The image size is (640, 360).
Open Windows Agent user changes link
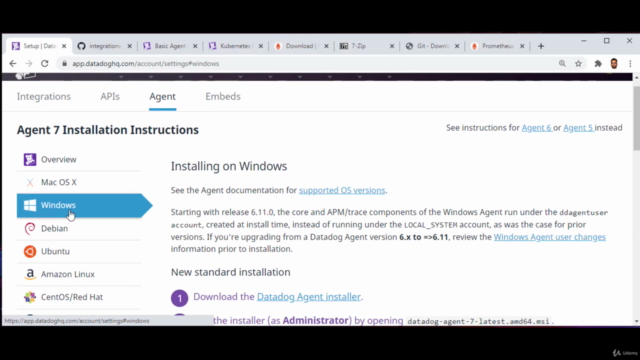tap(549, 237)
